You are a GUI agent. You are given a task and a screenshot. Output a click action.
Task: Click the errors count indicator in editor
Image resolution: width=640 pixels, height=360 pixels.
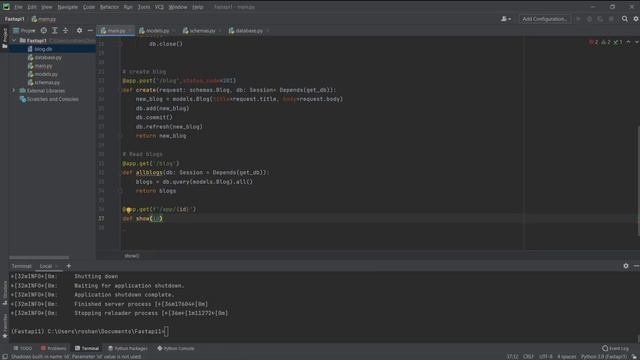pos(594,42)
